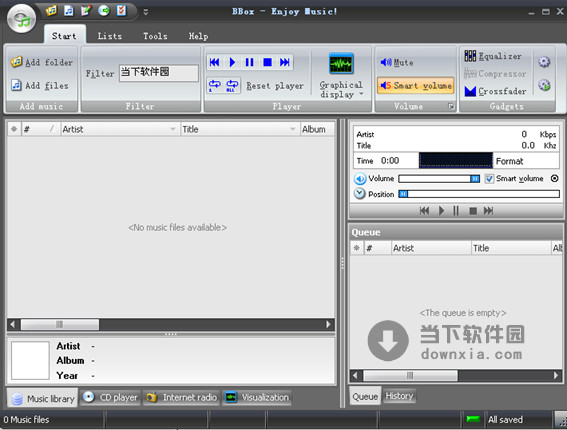The image size is (567, 430).
Task: Click play in player panel controls
Action: [x=441, y=210]
